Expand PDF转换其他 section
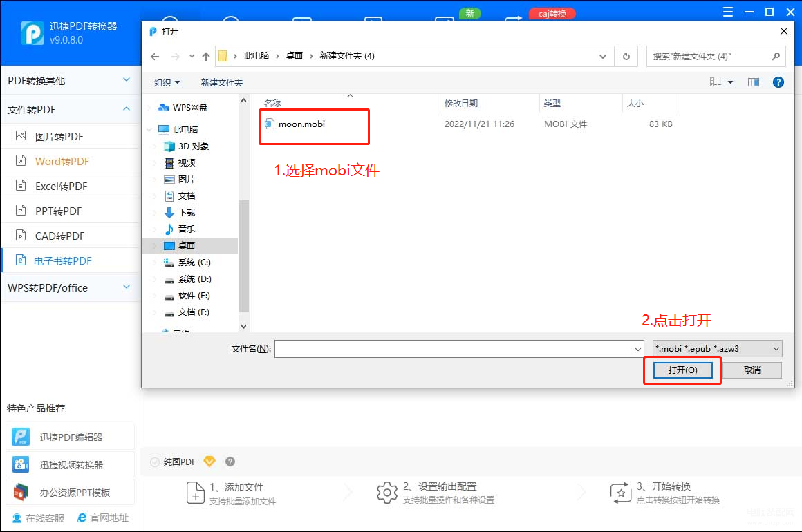 (69, 81)
